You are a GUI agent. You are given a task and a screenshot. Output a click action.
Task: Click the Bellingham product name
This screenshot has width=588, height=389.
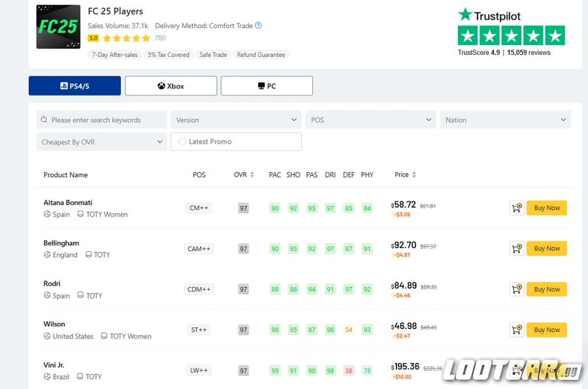pos(61,243)
